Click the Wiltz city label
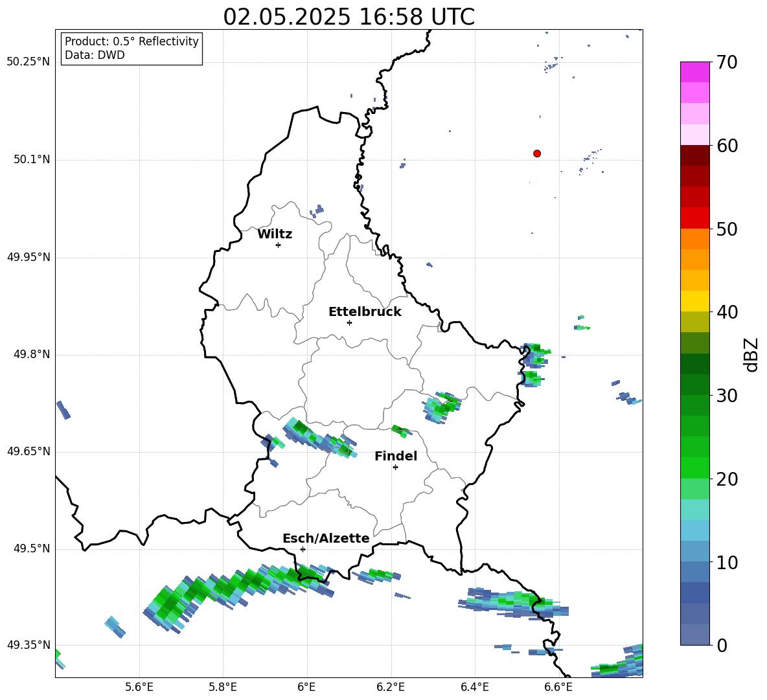Image resolution: width=767 pixels, height=700 pixels. tap(275, 234)
